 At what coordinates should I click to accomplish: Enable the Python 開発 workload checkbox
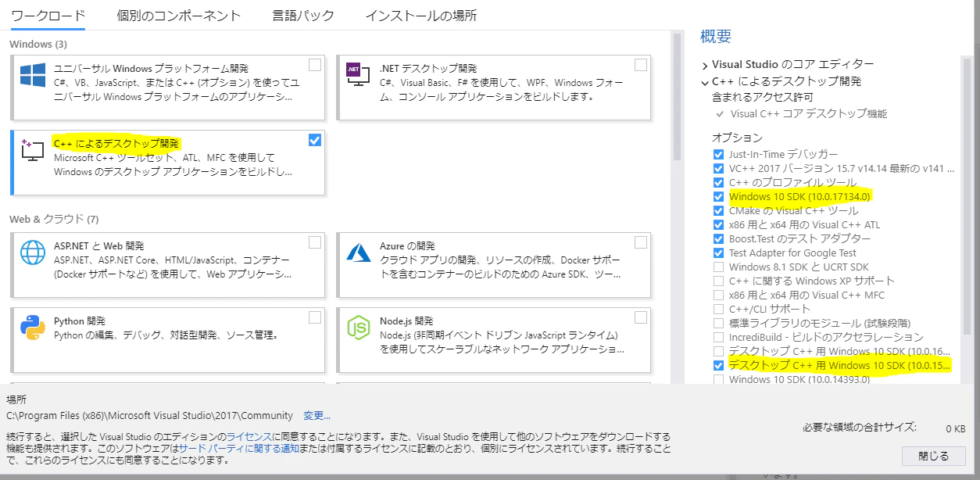click(314, 317)
